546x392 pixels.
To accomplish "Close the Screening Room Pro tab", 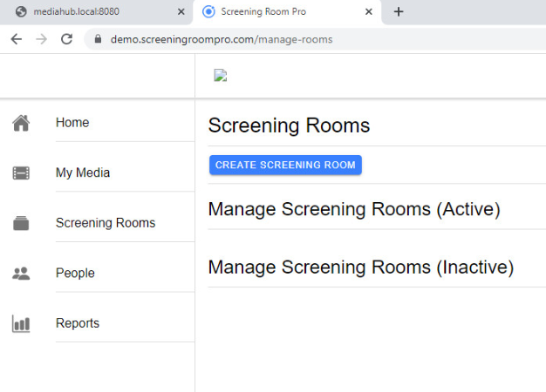I will [x=369, y=12].
